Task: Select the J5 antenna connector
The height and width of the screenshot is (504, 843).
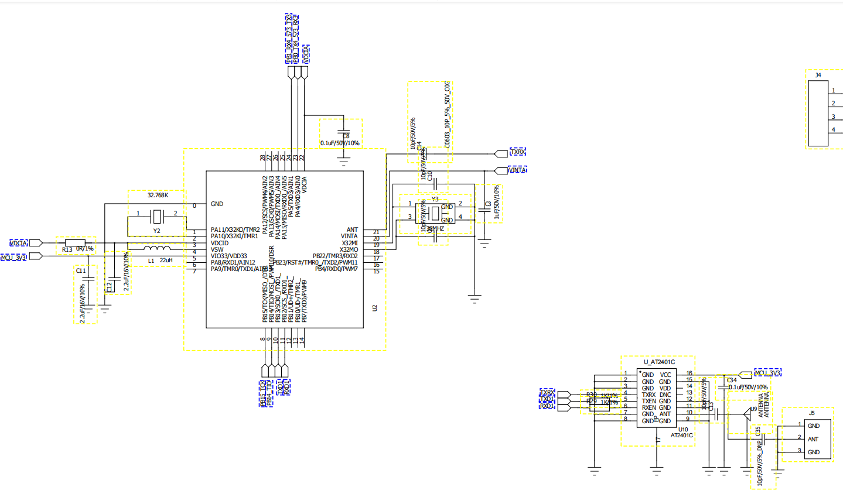Action: [x=814, y=439]
